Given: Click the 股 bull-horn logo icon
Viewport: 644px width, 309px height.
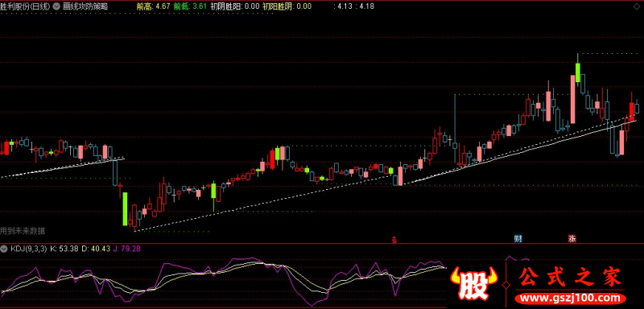Looking at the screenshot, I should pos(473,283).
